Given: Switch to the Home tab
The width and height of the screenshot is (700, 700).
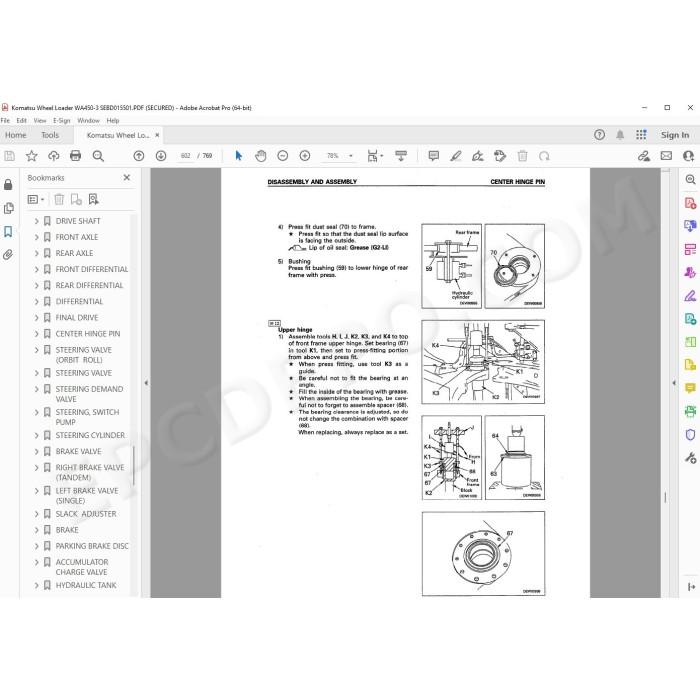Looking at the screenshot, I should click(16, 135).
